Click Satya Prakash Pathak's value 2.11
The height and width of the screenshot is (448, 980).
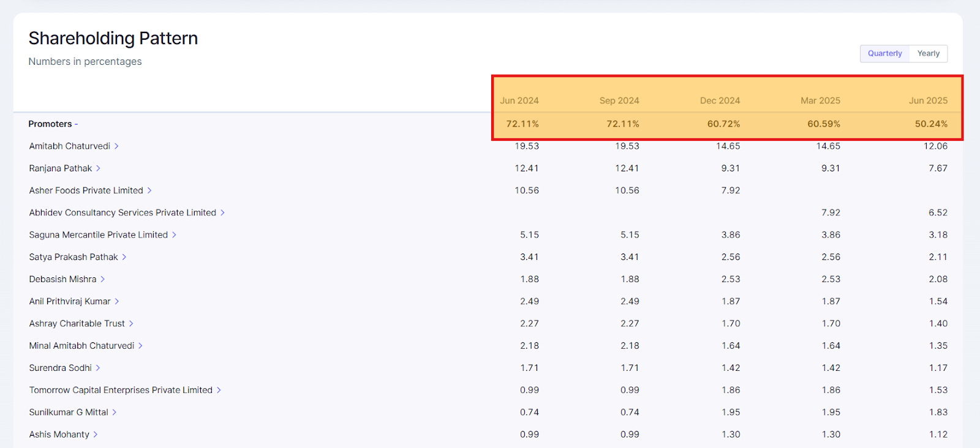[x=938, y=257]
